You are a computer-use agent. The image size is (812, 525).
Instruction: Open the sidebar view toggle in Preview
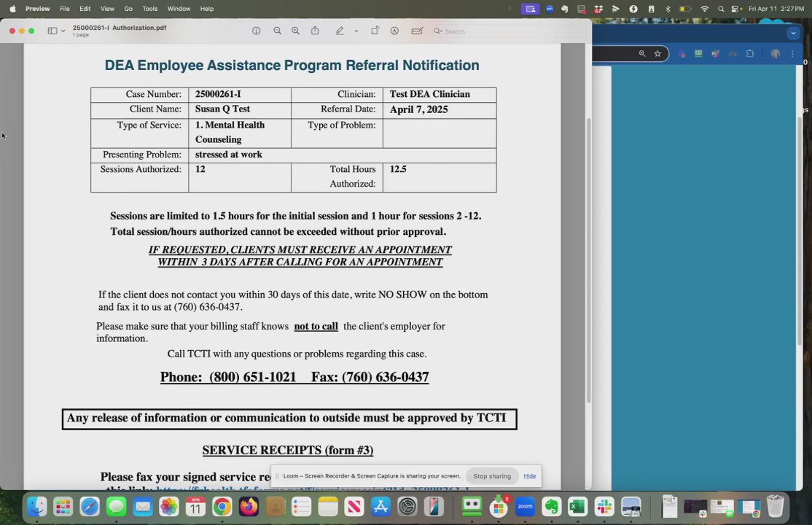click(52, 31)
